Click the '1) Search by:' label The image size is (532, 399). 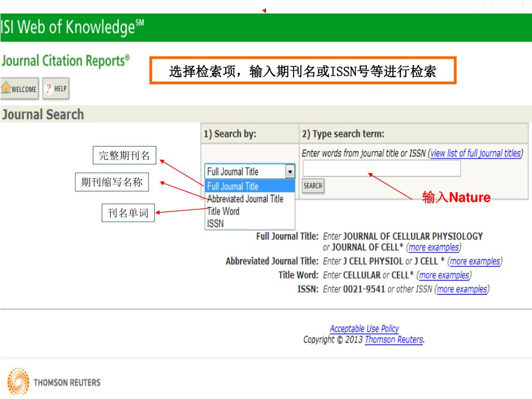click(x=230, y=134)
